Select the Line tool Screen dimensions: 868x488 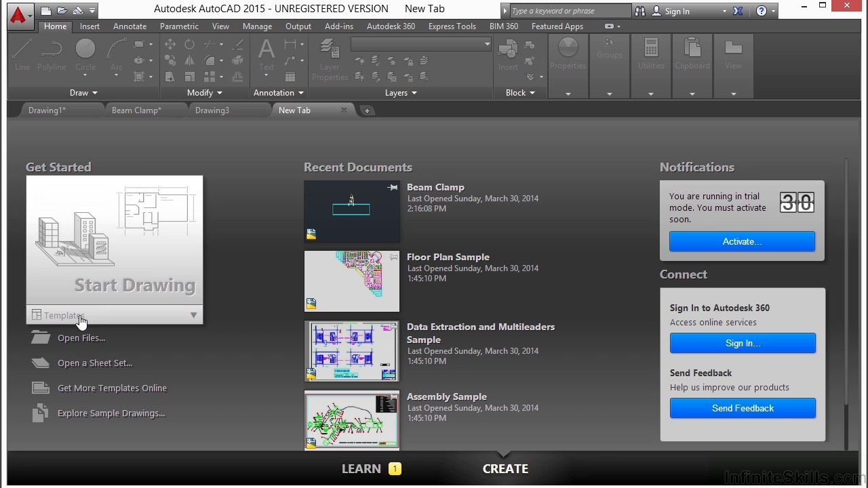tap(22, 55)
